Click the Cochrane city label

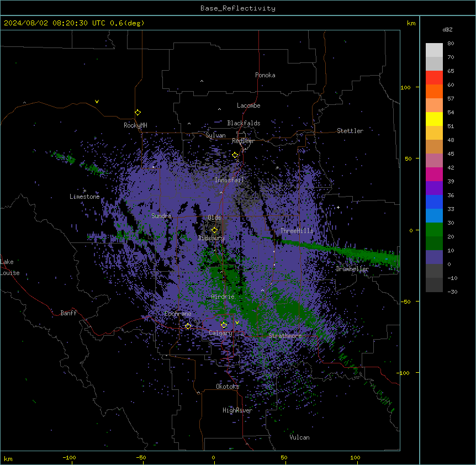point(178,314)
